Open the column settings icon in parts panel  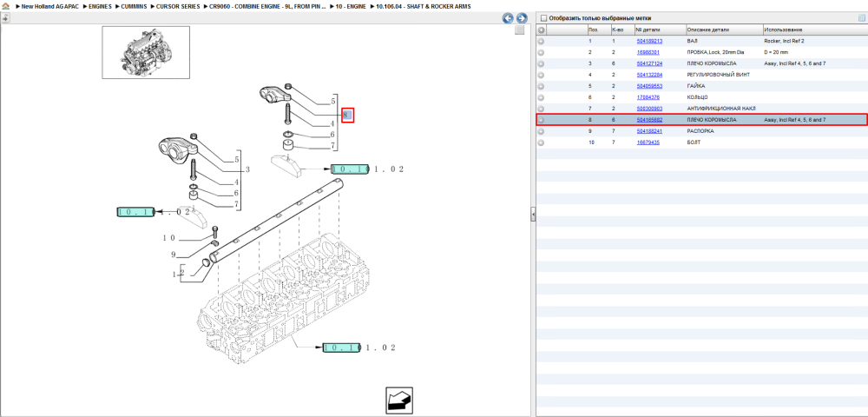coord(862,17)
